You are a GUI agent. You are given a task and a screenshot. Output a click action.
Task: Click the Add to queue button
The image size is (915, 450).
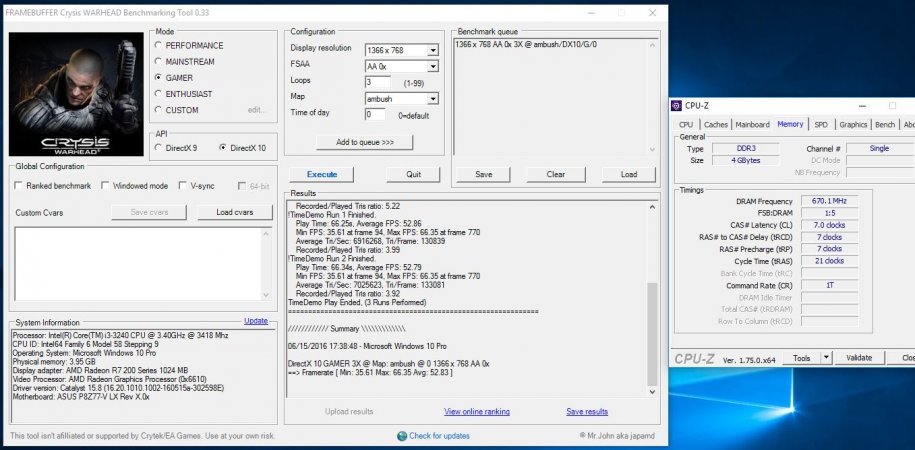(365, 142)
